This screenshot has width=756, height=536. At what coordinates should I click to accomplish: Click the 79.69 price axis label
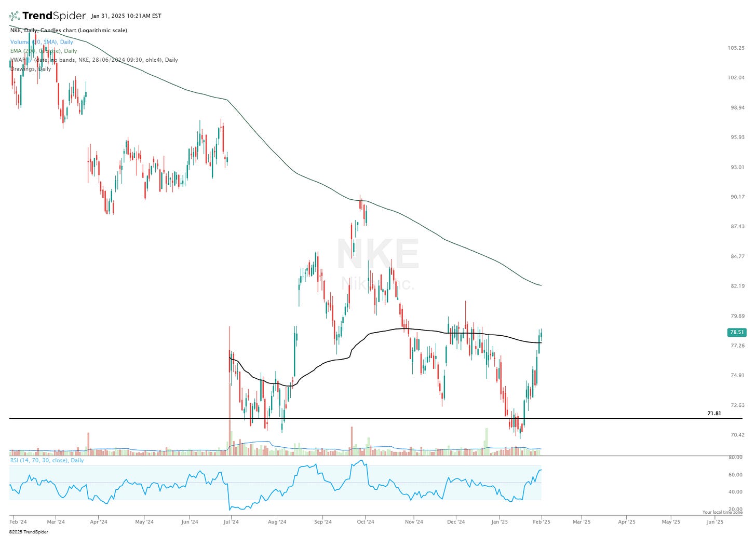pyautogui.click(x=737, y=316)
